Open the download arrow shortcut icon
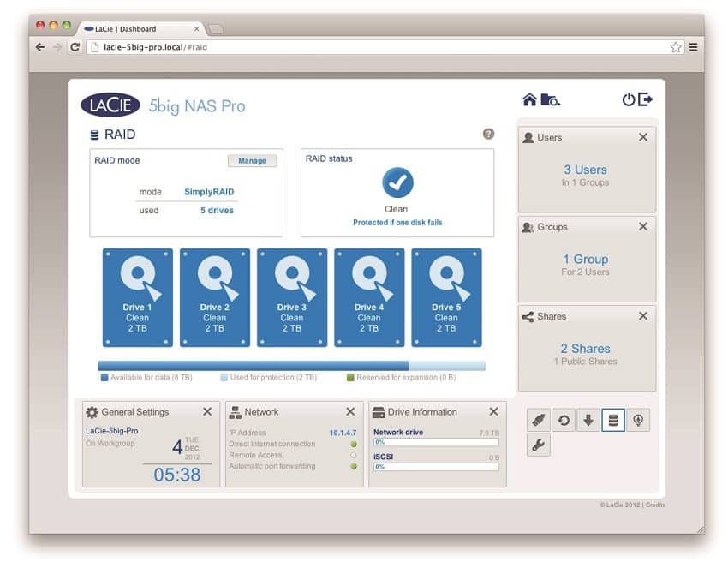Image resolution: width=728 pixels, height=568 pixels. (x=588, y=421)
